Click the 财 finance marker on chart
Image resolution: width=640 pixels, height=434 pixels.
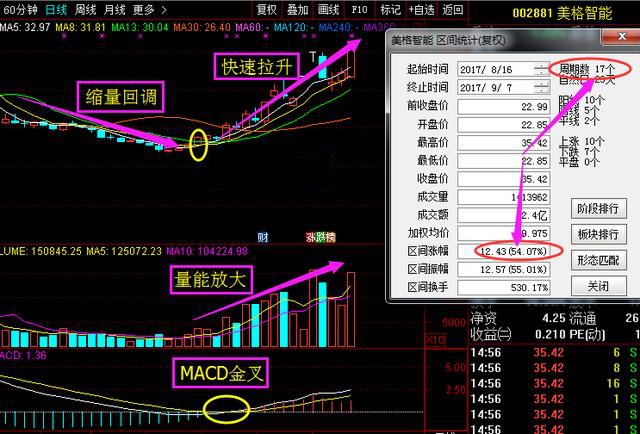pyautogui.click(x=262, y=237)
